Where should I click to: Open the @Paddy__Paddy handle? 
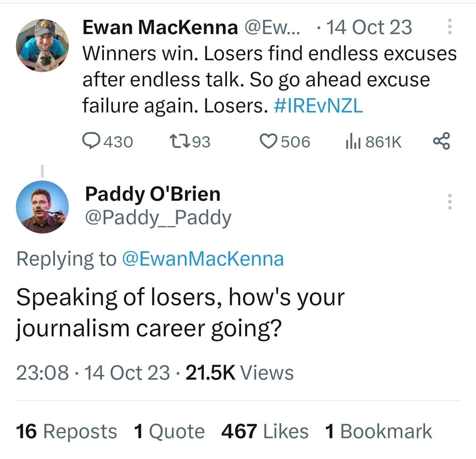[x=158, y=217]
